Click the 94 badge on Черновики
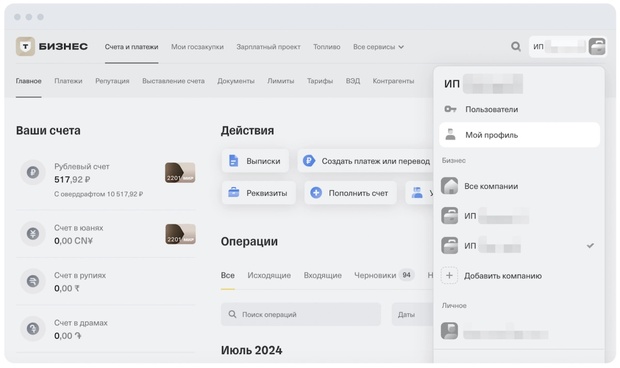Screen dimensions: 620x368 [x=406, y=275]
